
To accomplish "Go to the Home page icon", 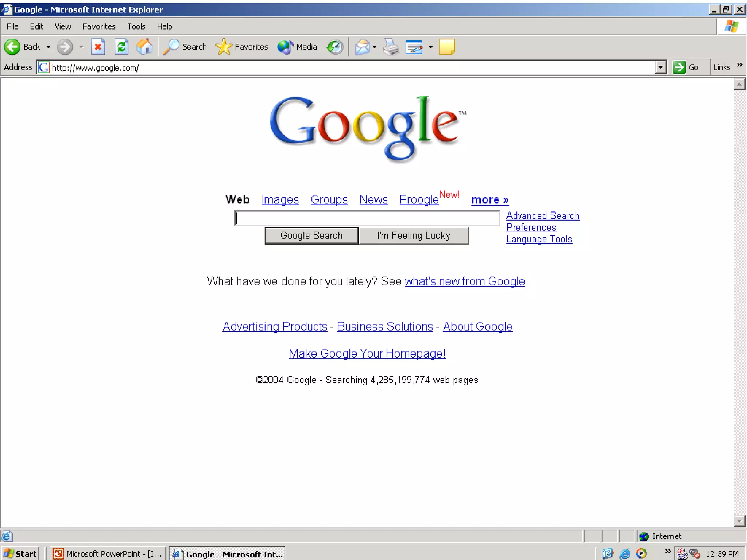I will point(144,47).
